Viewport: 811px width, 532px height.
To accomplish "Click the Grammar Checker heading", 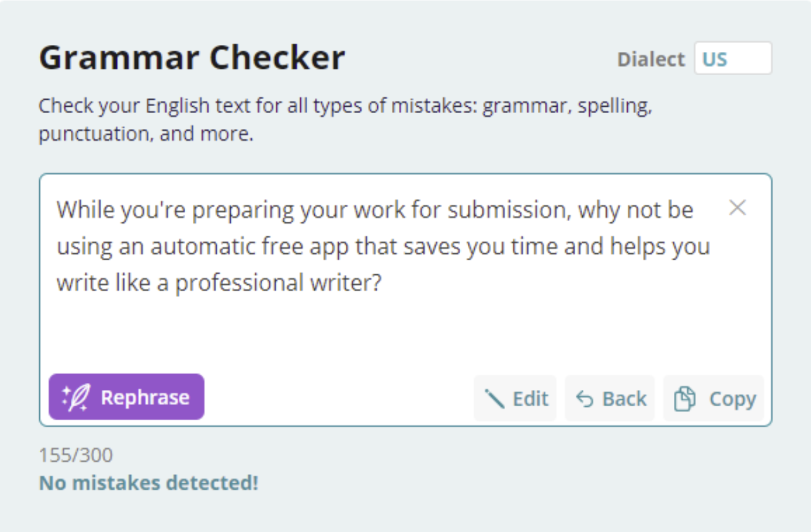I will pos(192,57).
